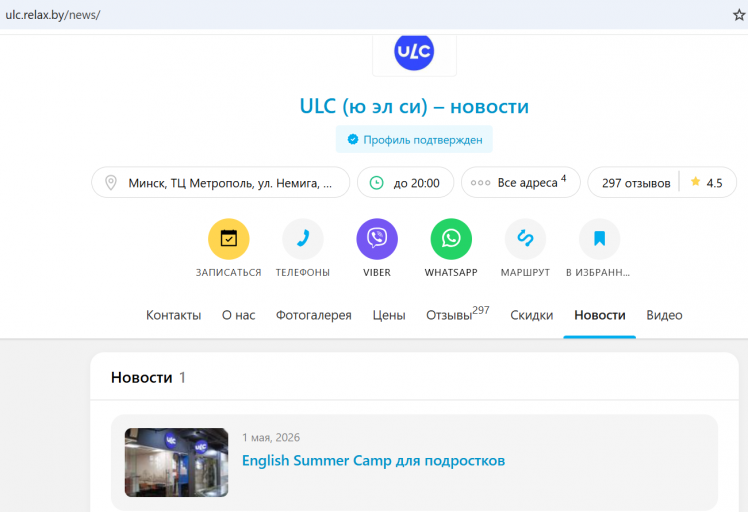Open the news article storefront thumbnail

click(177, 462)
